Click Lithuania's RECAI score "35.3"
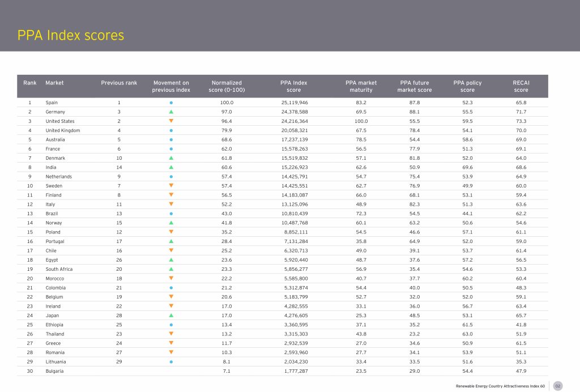 click(521, 362)
